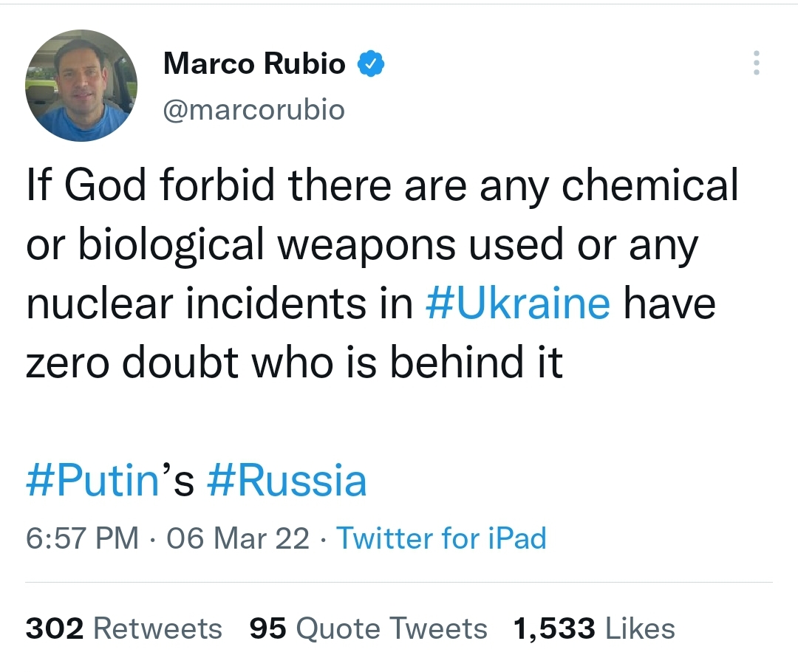Click the blue verified badge
Viewport: 798px width, 672px height.
coord(370,65)
